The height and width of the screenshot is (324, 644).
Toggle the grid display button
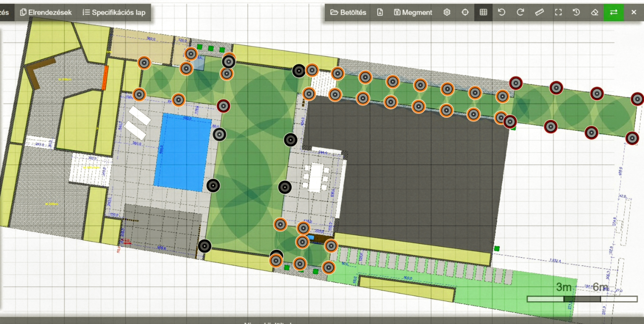coord(483,12)
